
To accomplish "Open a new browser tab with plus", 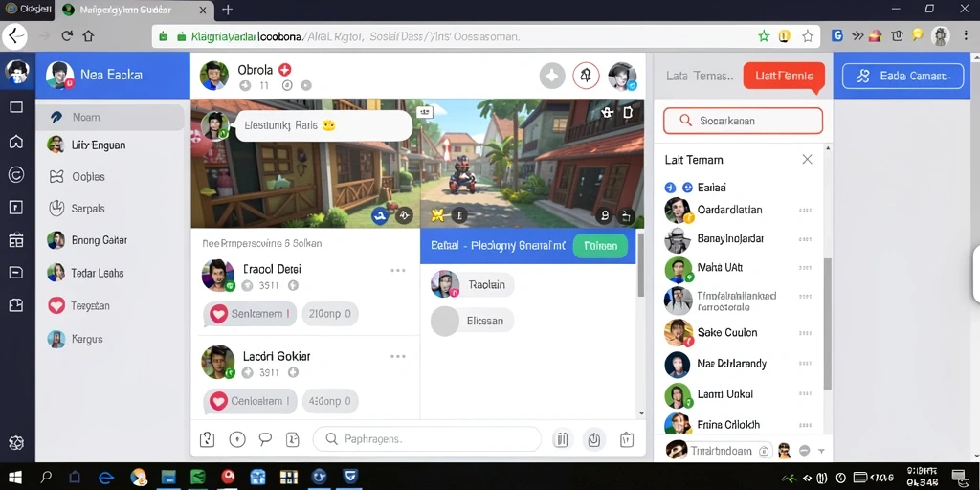I will (228, 10).
